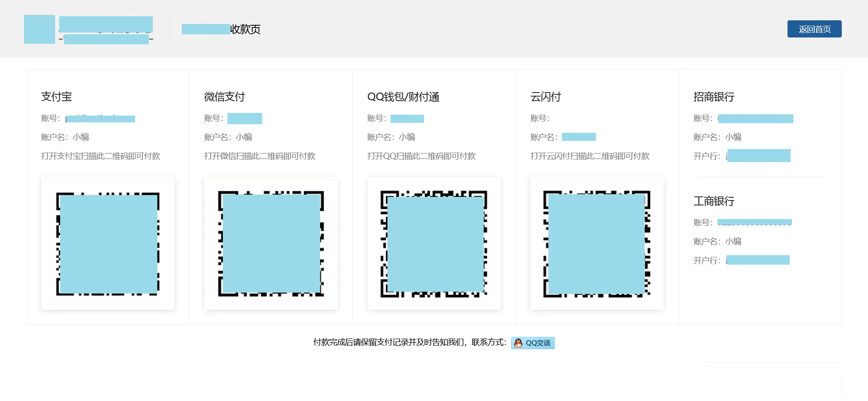This screenshot has width=868, height=401.
Task: Click 工商银行 account number field
Action: pos(755,222)
